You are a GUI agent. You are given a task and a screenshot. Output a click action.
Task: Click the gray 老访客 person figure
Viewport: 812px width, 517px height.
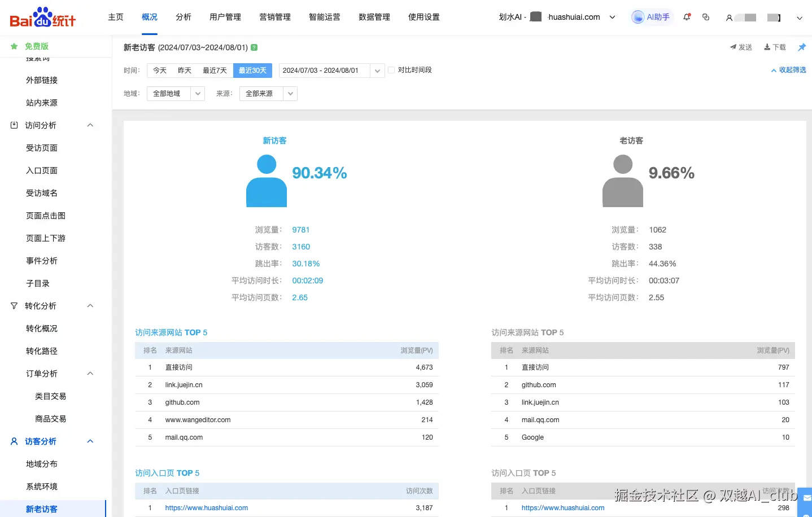[x=623, y=181]
